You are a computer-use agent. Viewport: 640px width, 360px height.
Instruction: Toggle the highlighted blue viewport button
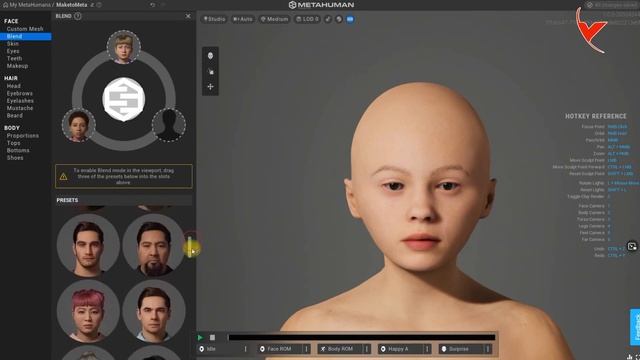click(x=350, y=19)
